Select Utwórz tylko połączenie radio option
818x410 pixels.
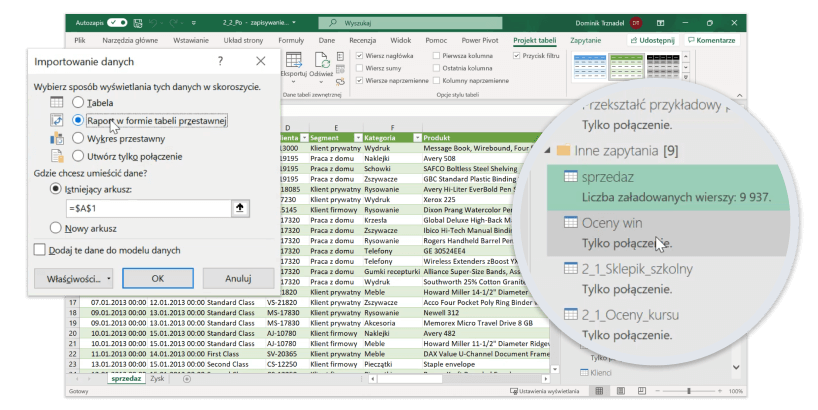[78, 156]
